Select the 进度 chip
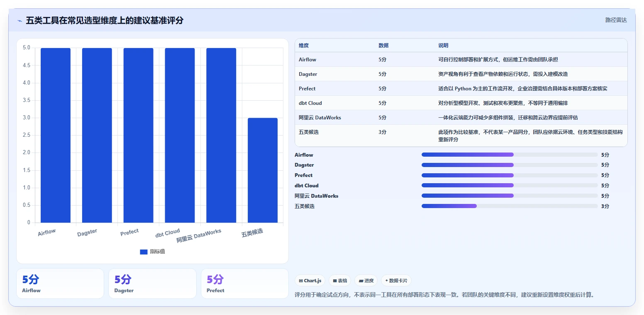The height and width of the screenshot is (315, 644). pos(366,281)
